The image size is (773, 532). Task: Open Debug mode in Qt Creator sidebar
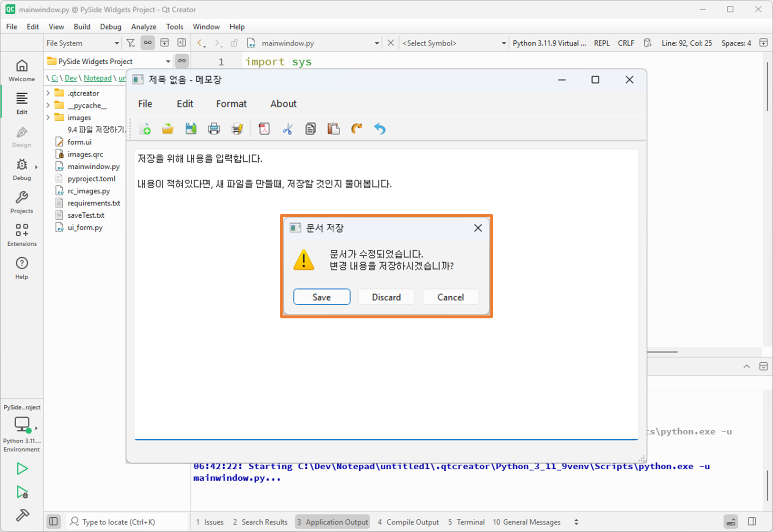22,169
